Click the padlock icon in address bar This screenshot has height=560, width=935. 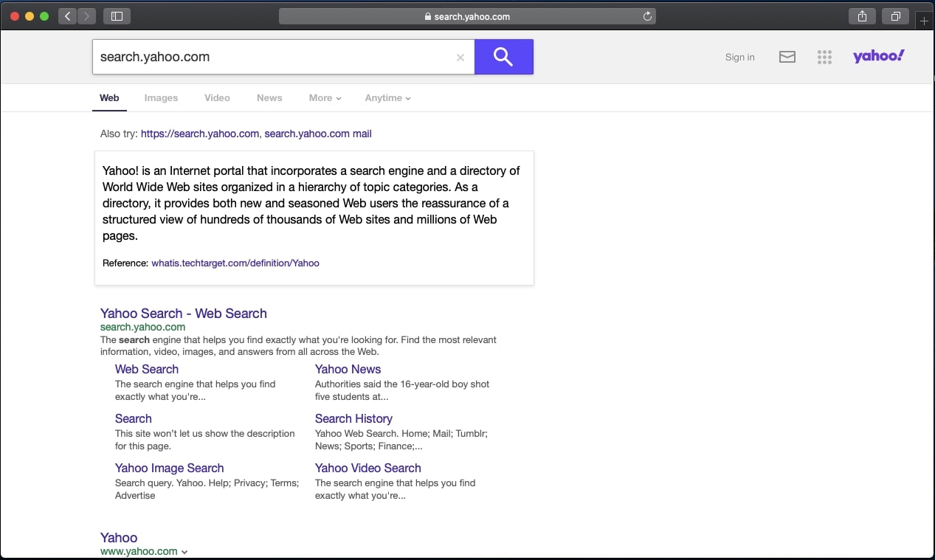click(x=428, y=16)
